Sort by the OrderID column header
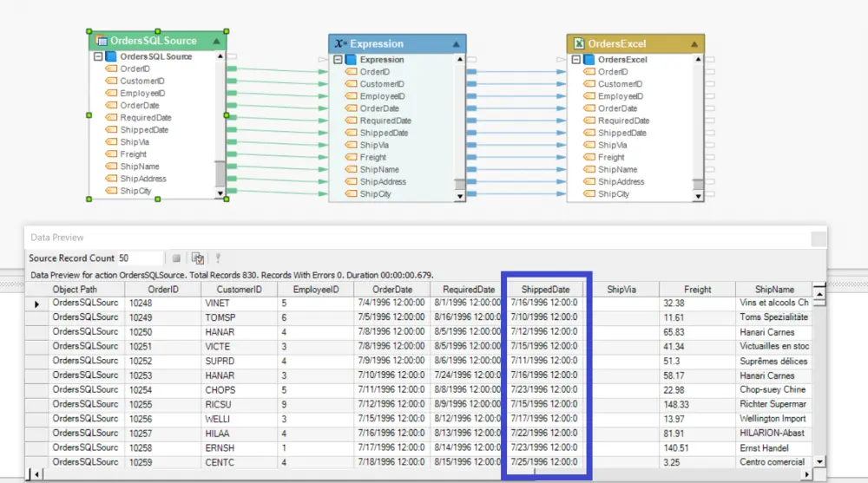The width and height of the screenshot is (868, 483). click(163, 290)
